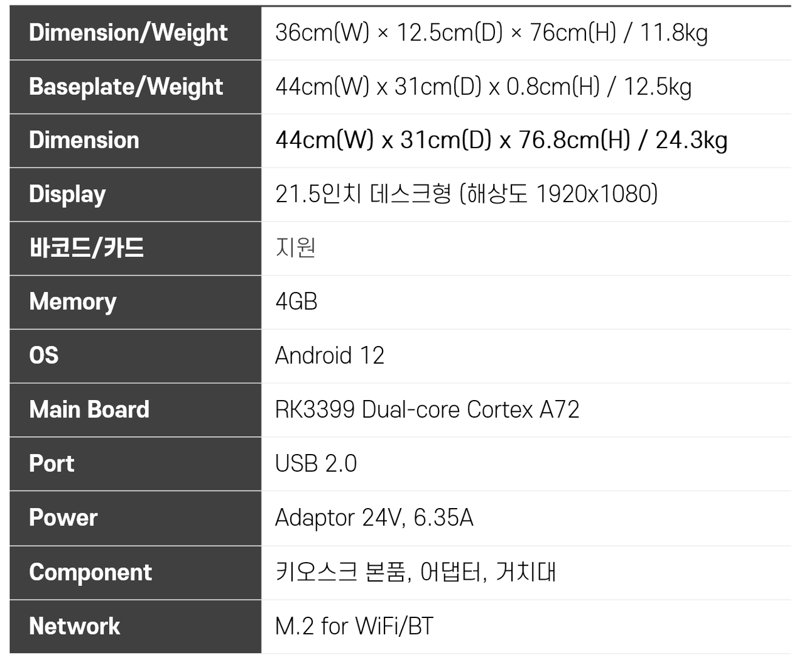Screen dimensions: 804x672
Task: Click the M.2 for WiFi/BT value
Action: pos(354,626)
